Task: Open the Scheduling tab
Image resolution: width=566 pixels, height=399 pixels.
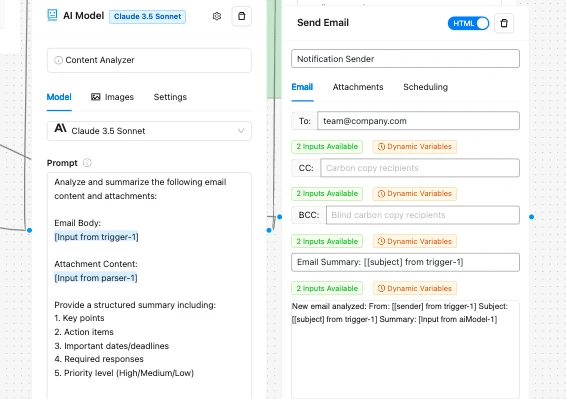Action: 425,87
